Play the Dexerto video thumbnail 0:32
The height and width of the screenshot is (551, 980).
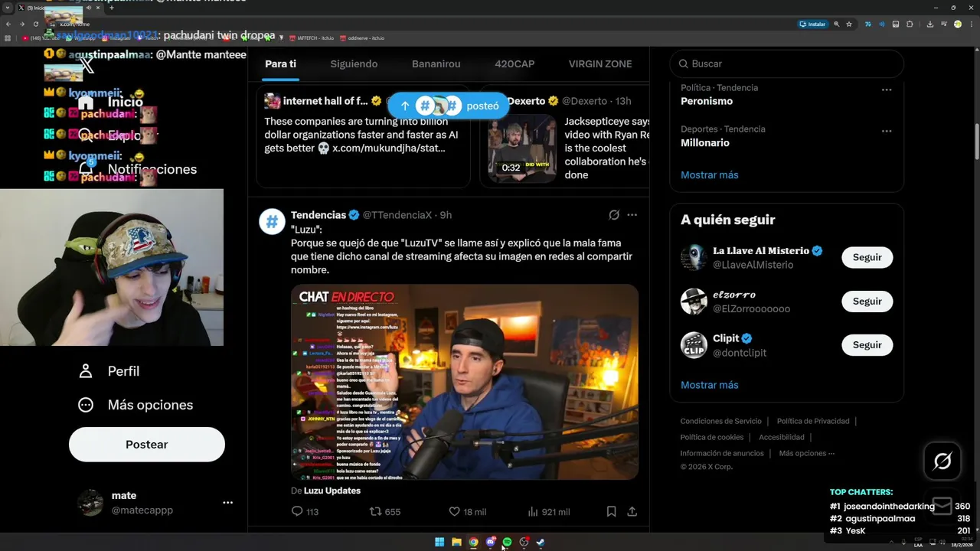tap(522, 148)
